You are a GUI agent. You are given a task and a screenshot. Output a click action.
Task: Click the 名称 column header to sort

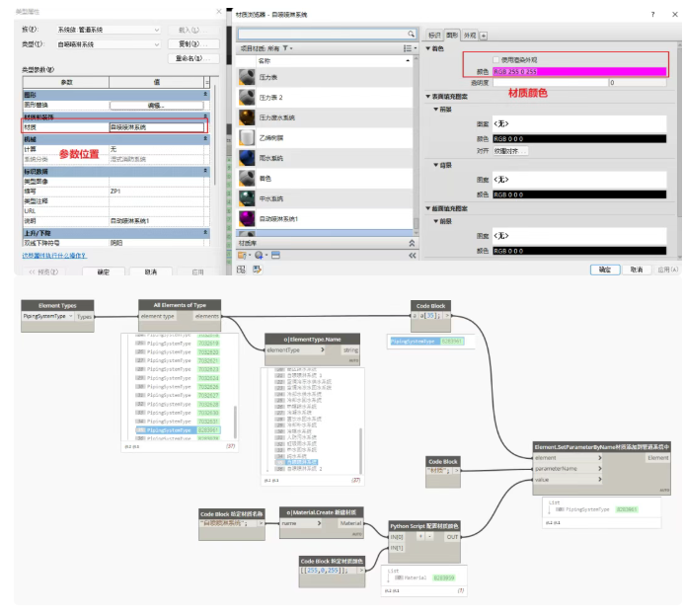click(x=335, y=60)
